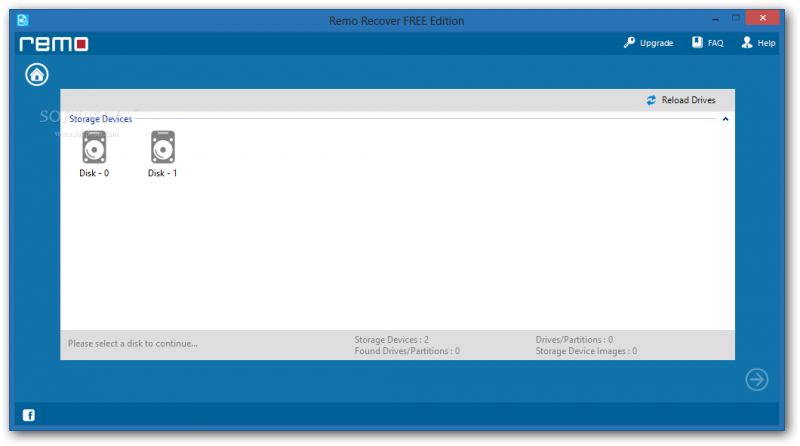Click the Storage Devices heading
Image resolution: width=800 pixels, height=446 pixels.
tap(101, 119)
